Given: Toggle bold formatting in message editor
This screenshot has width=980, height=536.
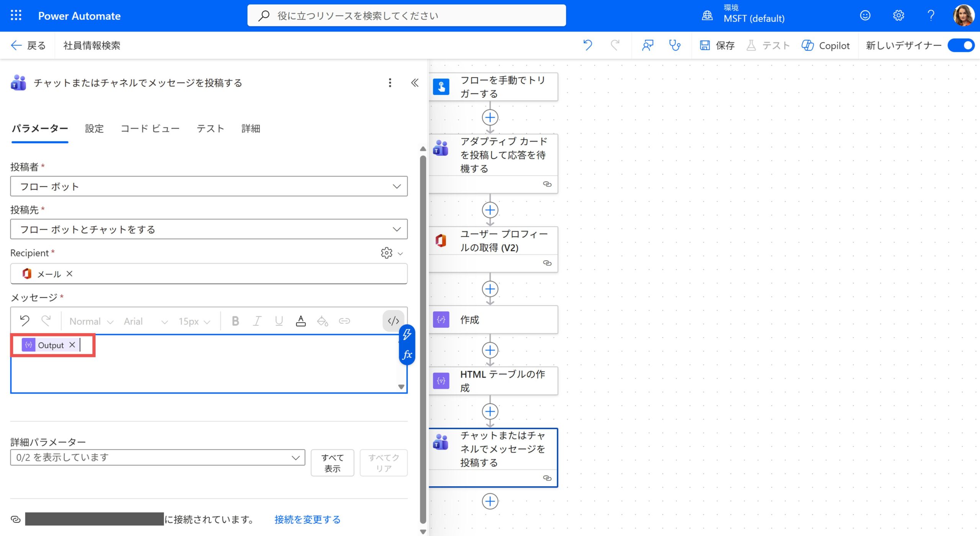Looking at the screenshot, I should click(x=235, y=321).
